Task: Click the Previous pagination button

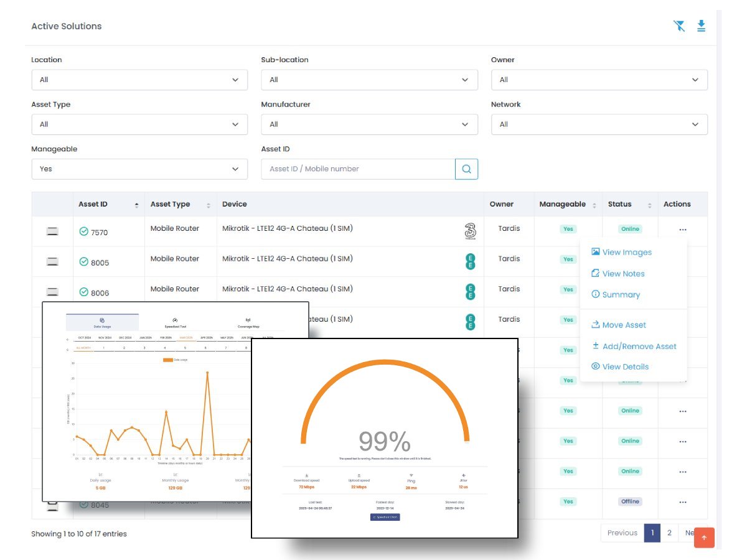Action: 622,533
